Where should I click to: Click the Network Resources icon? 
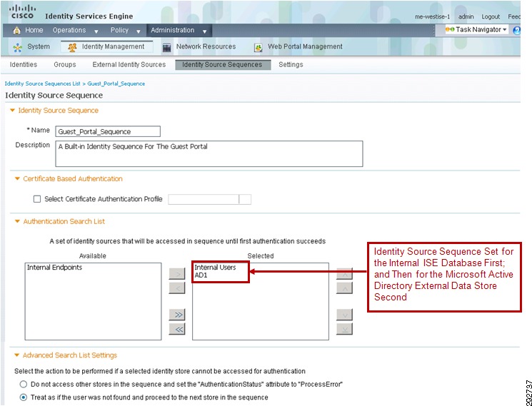click(x=166, y=47)
